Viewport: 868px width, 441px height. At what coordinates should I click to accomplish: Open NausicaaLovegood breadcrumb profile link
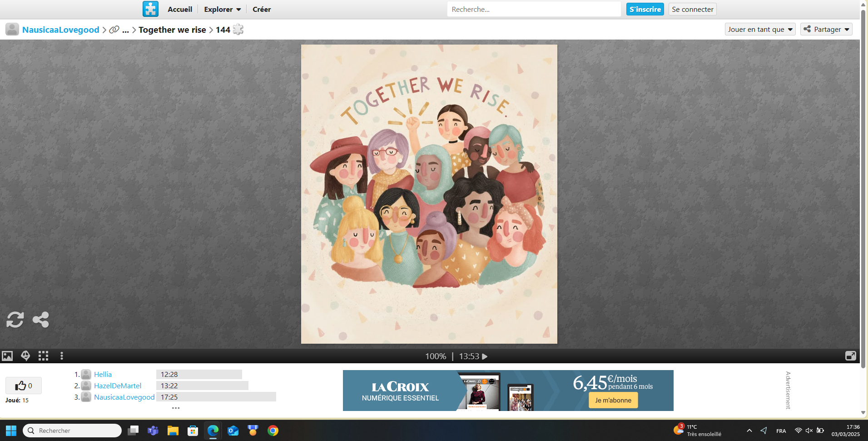[61, 30]
